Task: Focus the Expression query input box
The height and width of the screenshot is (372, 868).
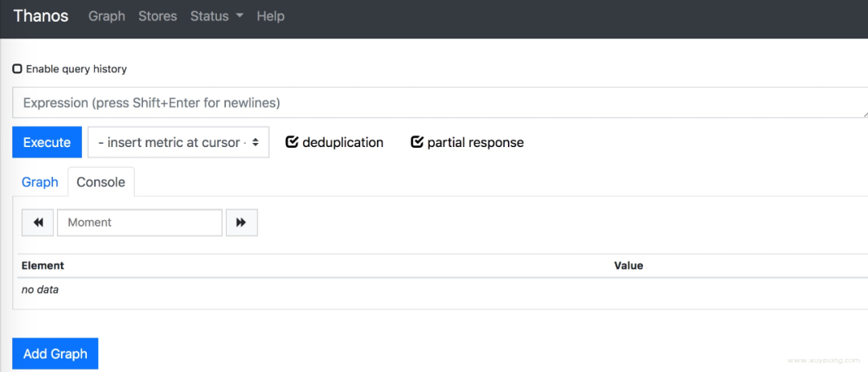Action: pyautogui.click(x=434, y=103)
